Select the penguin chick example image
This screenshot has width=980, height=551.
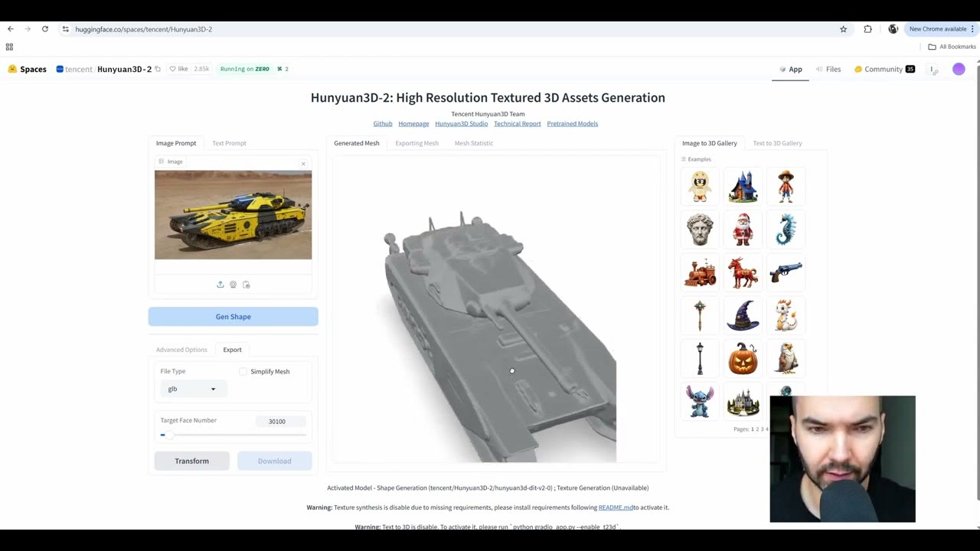coord(700,187)
